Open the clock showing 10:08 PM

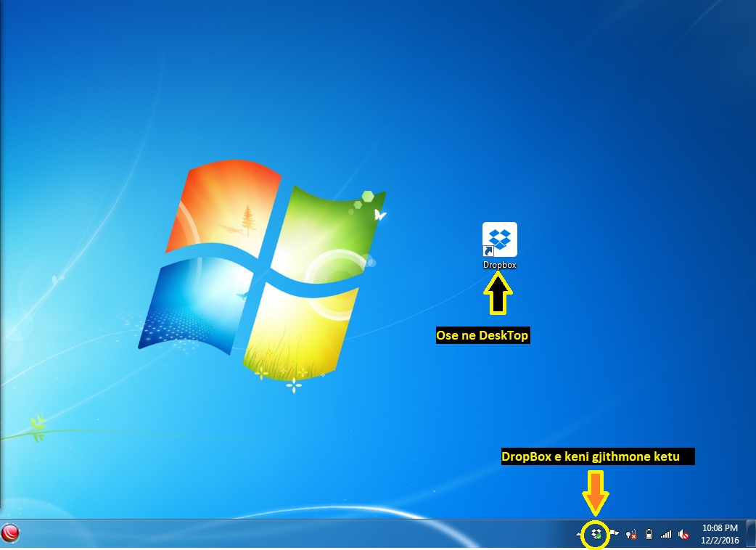coord(719,534)
